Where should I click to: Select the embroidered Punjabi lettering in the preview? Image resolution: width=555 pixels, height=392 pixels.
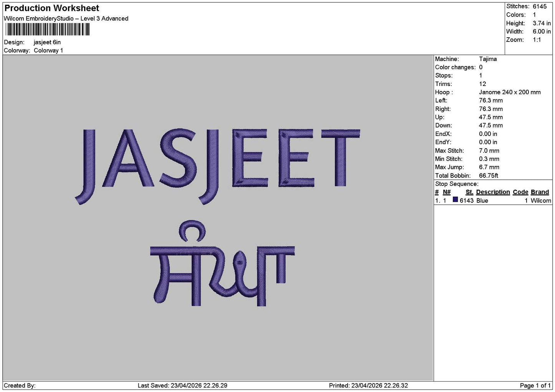(x=222, y=263)
